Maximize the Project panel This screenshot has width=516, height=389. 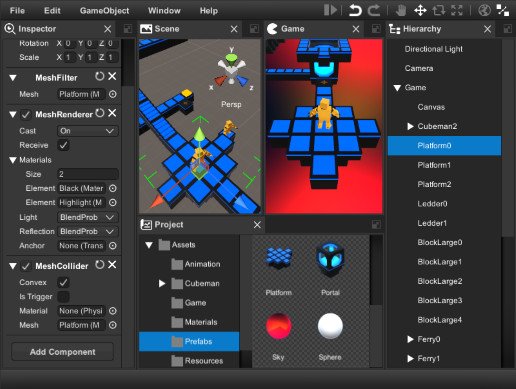click(376, 225)
